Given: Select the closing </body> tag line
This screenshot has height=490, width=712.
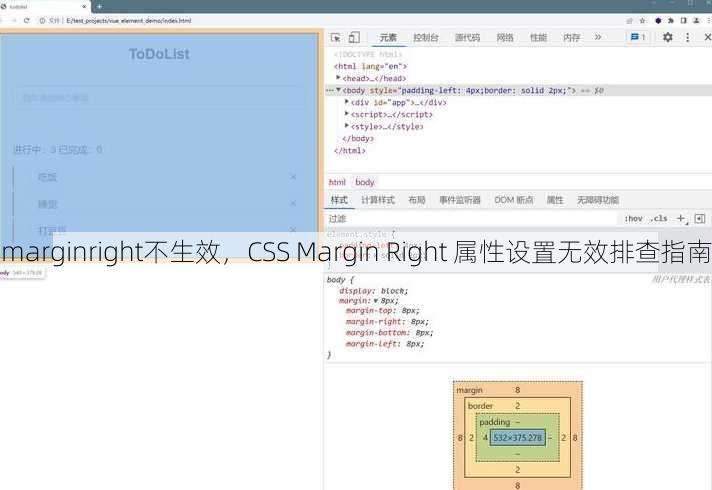Looking at the screenshot, I should [x=358, y=139].
